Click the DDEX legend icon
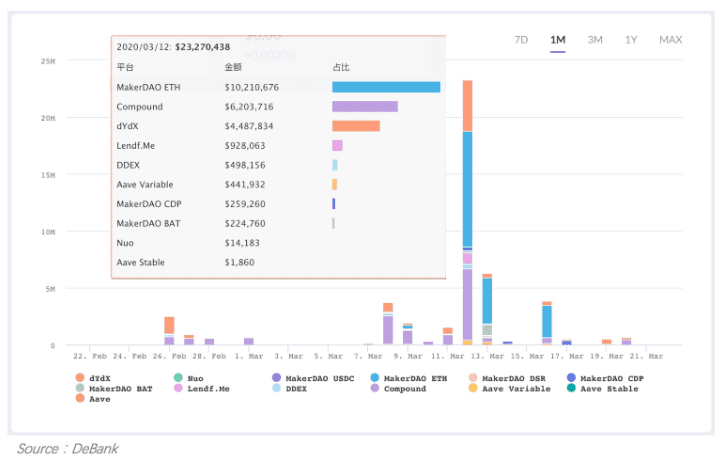 [x=276, y=388]
